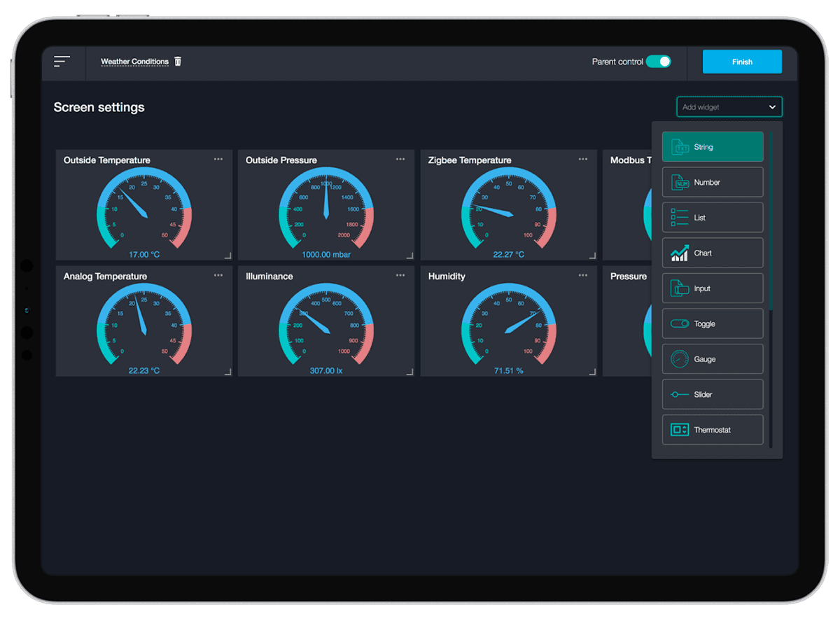Select the Number widget option
This screenshot has width=840, height=621.
click(713, 182)
